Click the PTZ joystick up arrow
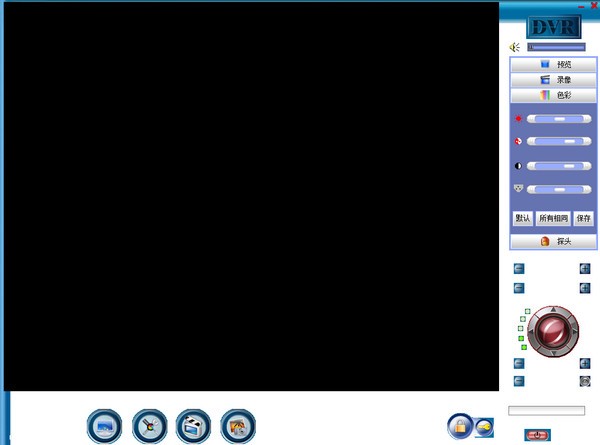The image size is (600, 445). pyautogui.click(x=553, y=309)
